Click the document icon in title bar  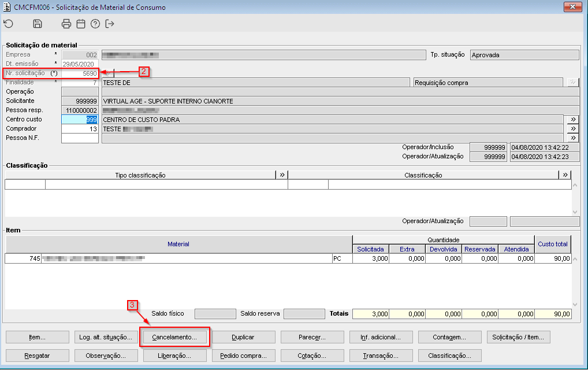(7, 7)
